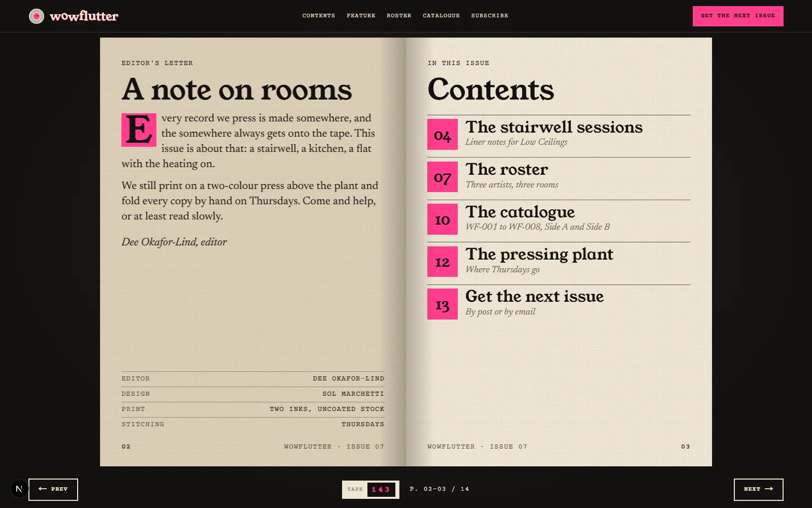Open the Get the next issue contents entry

tap(559, 305)
